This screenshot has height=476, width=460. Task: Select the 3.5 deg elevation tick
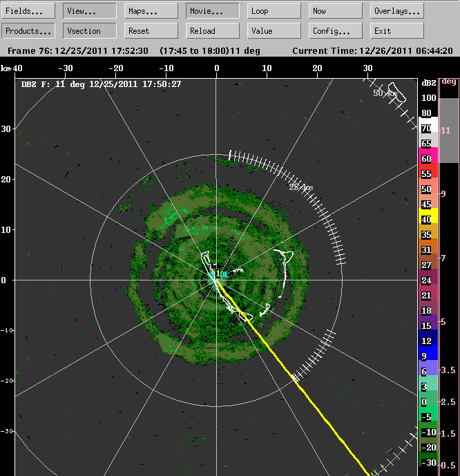pyautogui.click(x=448, y=370)
